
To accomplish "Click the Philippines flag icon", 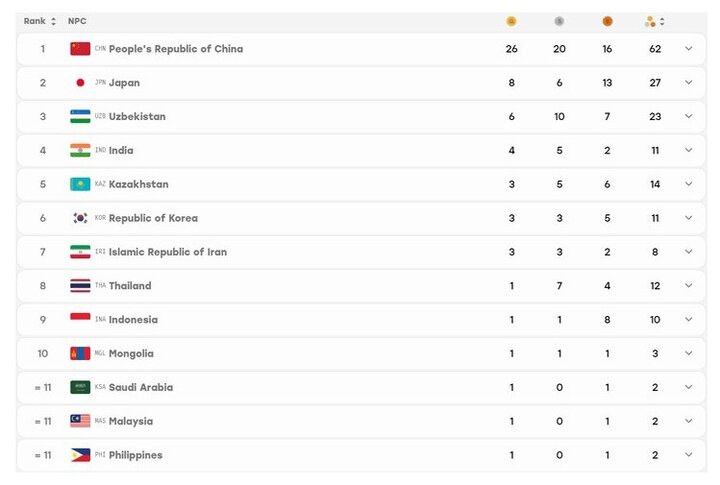I will click(80, 455).
